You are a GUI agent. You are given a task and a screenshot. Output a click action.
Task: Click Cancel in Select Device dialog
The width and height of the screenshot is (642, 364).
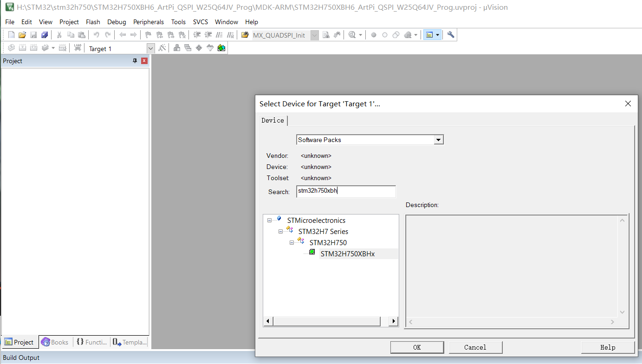(x=475, y=347)
